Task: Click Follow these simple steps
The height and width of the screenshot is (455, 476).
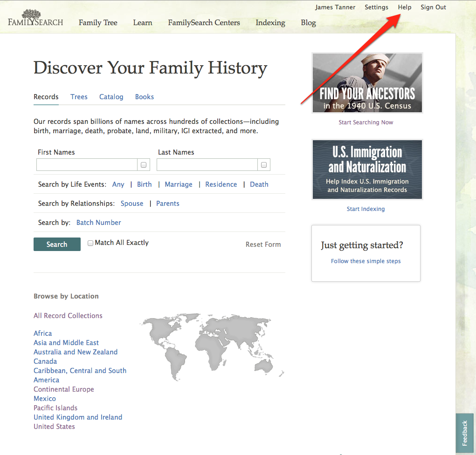Action: 366,261
